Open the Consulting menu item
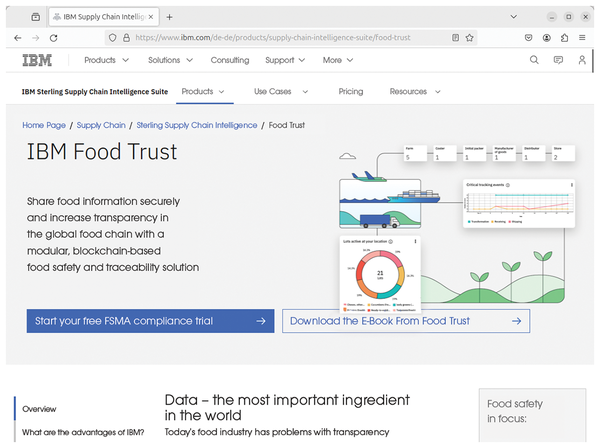This screenshot has width=600, height=448. (230, 60)
